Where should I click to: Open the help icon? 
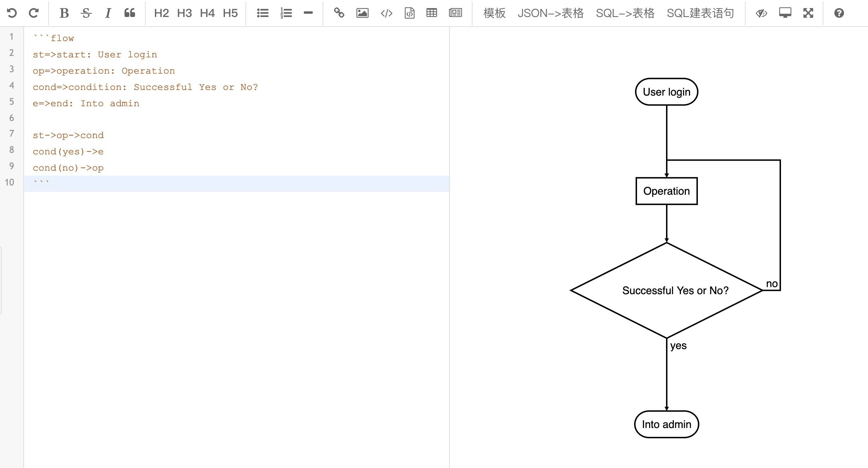(839, 13)
